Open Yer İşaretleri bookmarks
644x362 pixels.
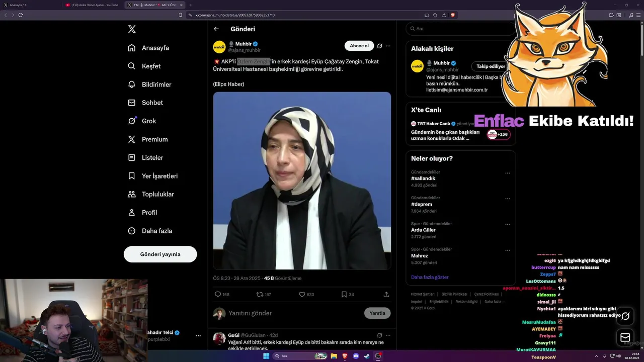coord(153,176)
